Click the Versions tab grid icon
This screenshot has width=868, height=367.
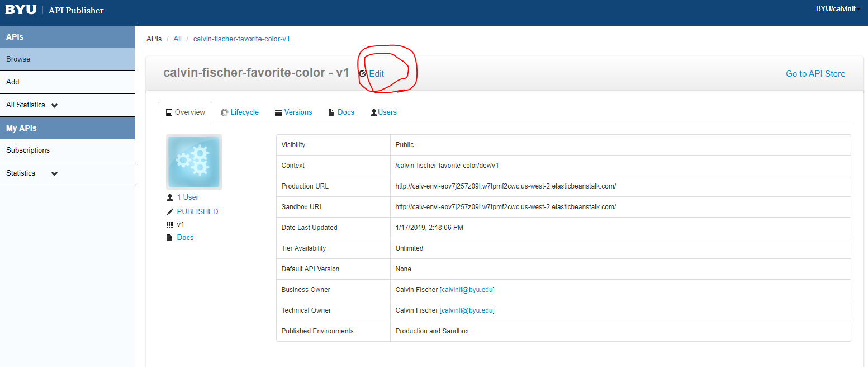(278, 112)
